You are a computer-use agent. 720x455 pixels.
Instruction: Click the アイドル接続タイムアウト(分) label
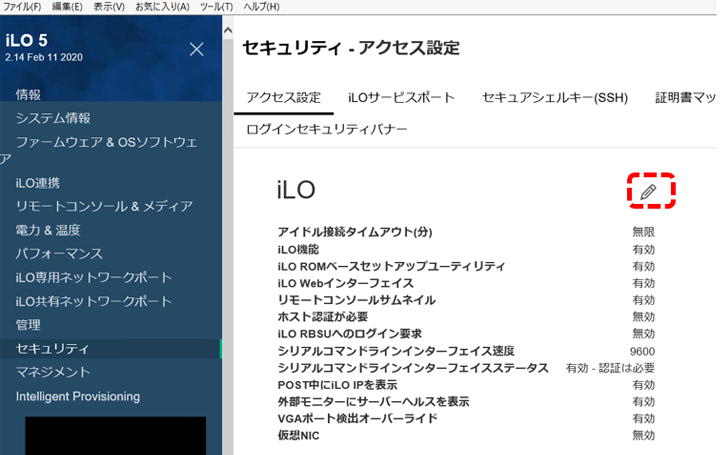coord(355,232)
